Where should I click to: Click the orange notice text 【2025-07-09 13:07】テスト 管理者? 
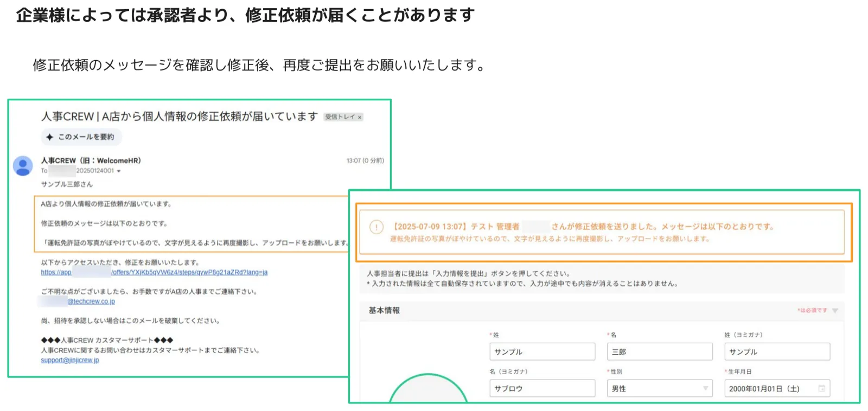tap(455, 227)
